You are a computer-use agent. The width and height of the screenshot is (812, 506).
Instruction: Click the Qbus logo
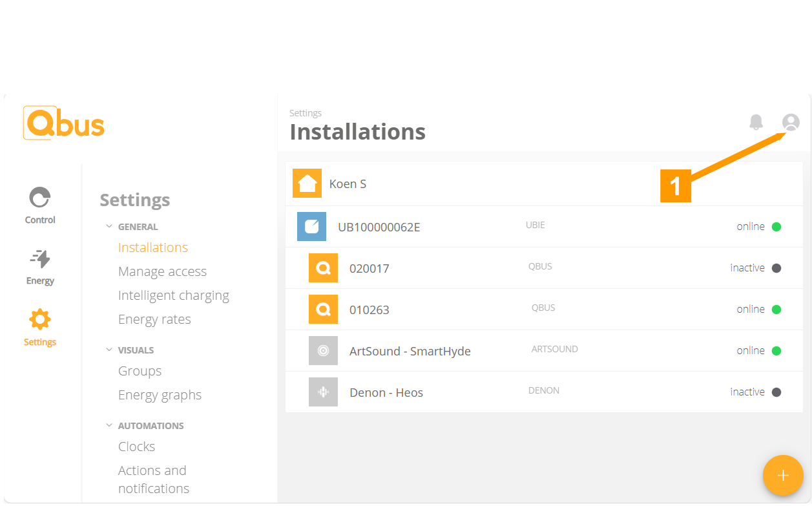tap(63, 123)
